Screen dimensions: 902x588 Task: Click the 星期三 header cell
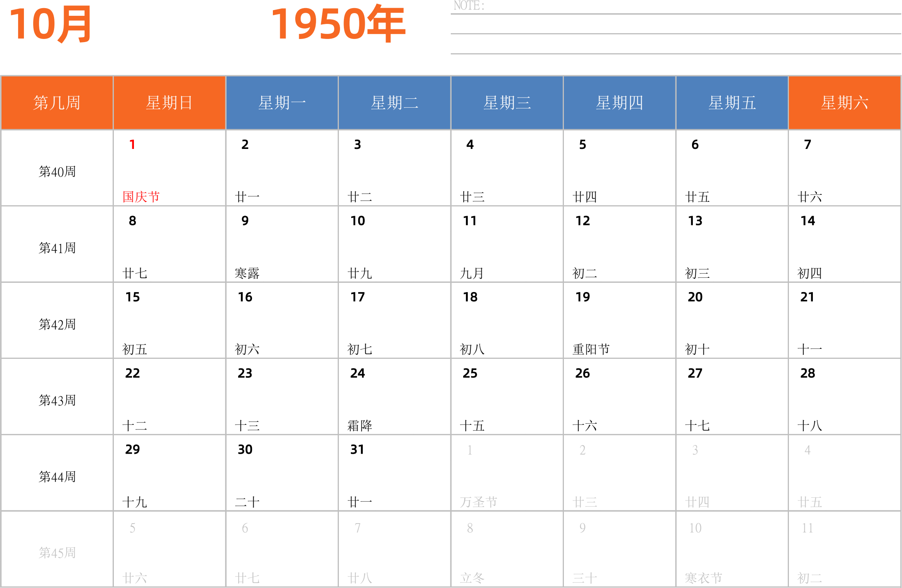507,103
